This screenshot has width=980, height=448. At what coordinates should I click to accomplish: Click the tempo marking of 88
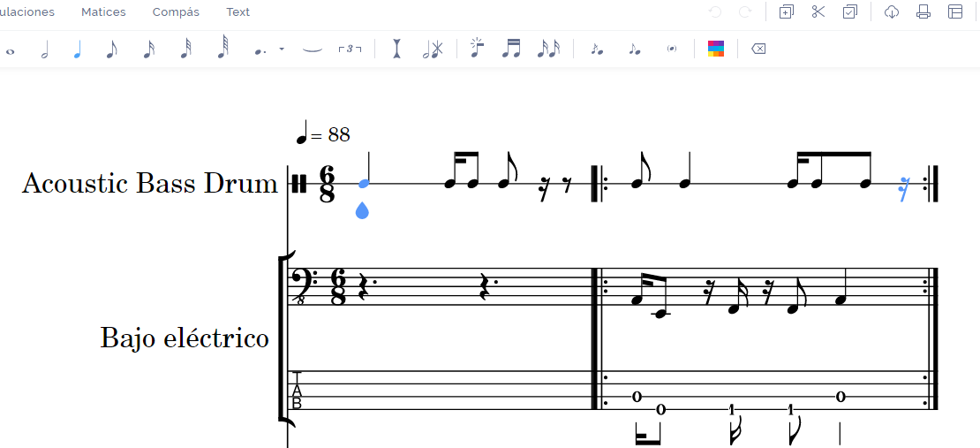pos(324,135)
